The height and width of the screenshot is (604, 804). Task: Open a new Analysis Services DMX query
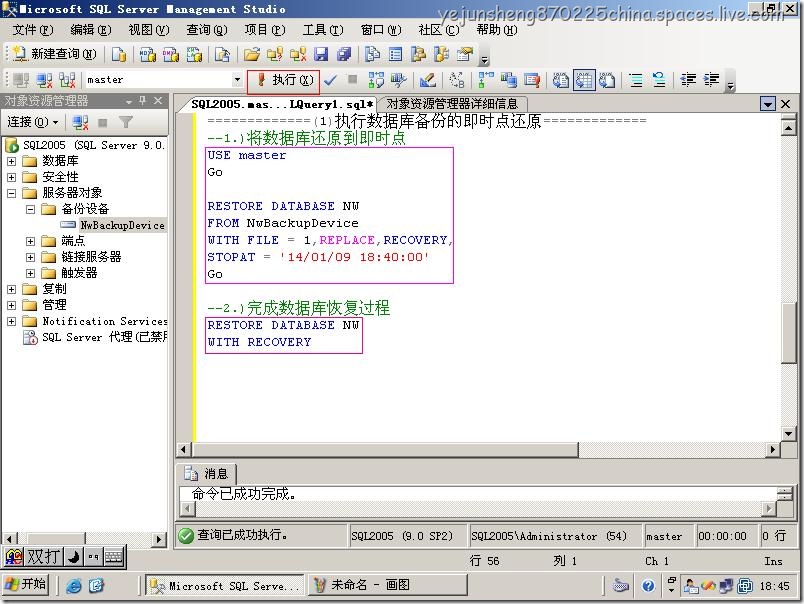(171, 54)
